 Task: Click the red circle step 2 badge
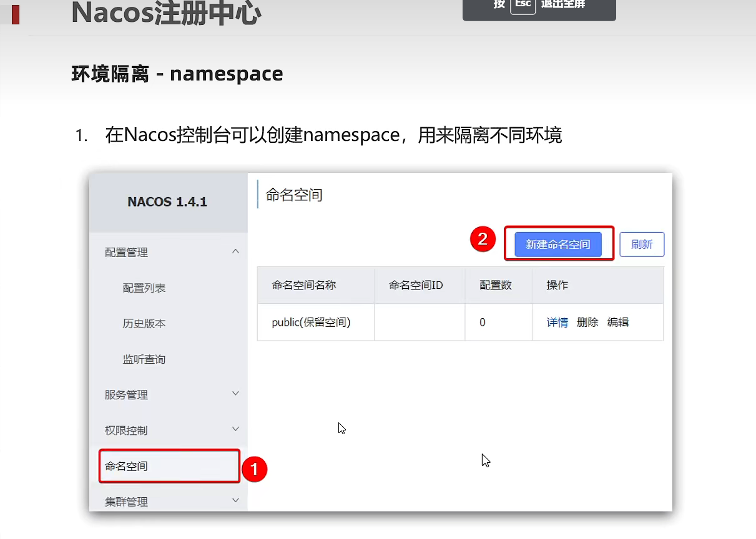(483, 239)
